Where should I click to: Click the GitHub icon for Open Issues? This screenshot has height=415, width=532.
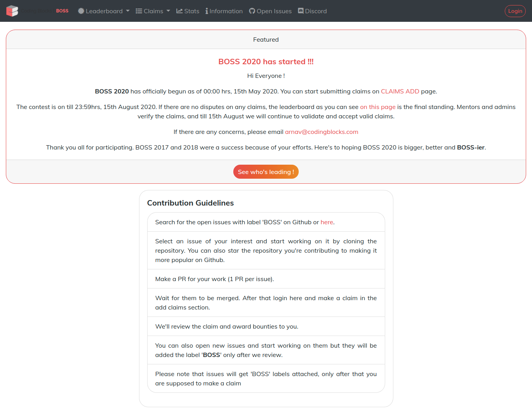252,11
